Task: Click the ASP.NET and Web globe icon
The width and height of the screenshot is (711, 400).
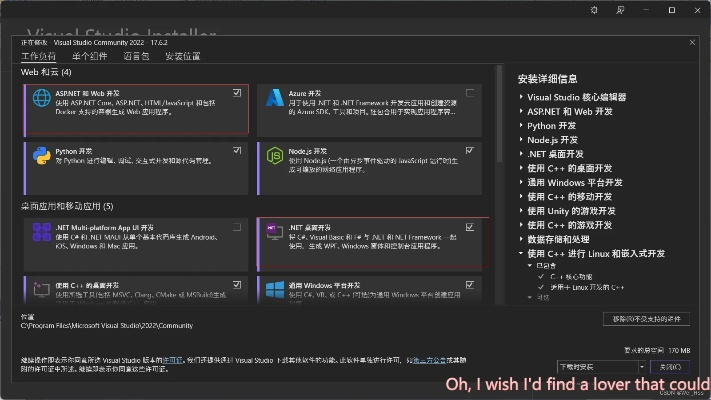Action: click(x=42, y=98)
